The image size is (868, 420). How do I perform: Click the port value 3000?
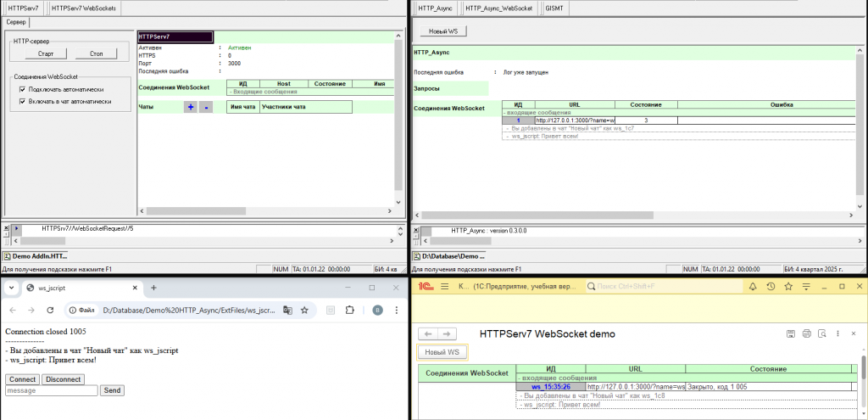click(234, 64)
